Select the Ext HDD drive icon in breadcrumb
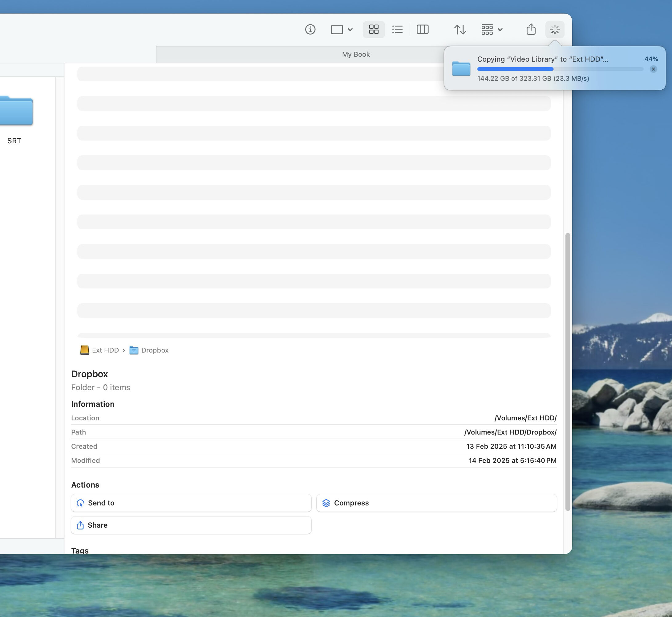This screenshot has width=672, height=617. point(84,350)
